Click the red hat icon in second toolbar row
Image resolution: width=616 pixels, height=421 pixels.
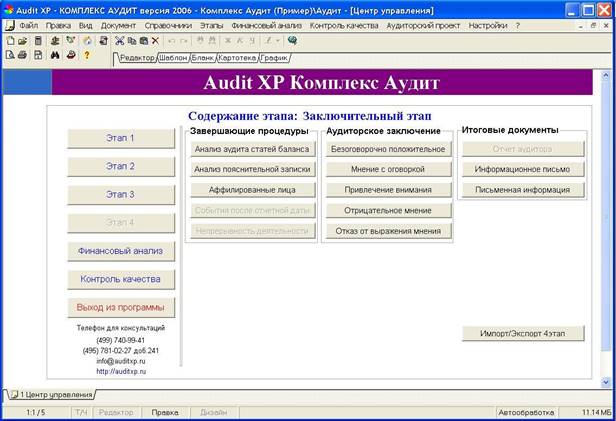point(71,55)
